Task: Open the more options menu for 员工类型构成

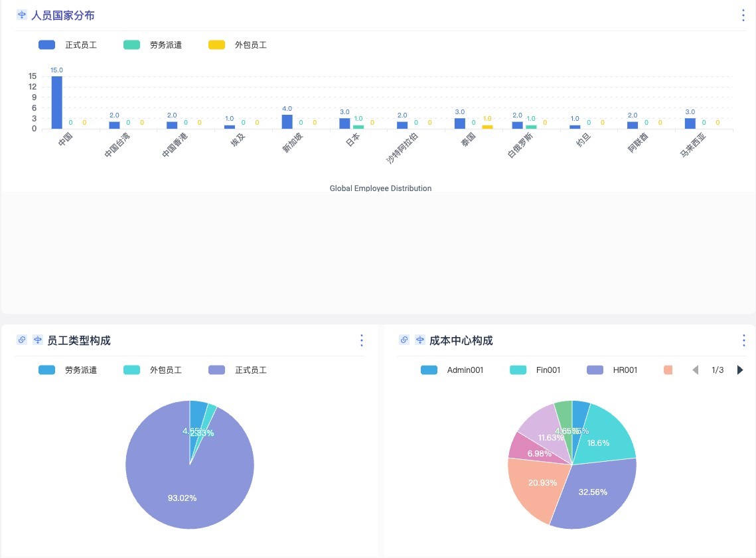Action: tap(362, 340)
